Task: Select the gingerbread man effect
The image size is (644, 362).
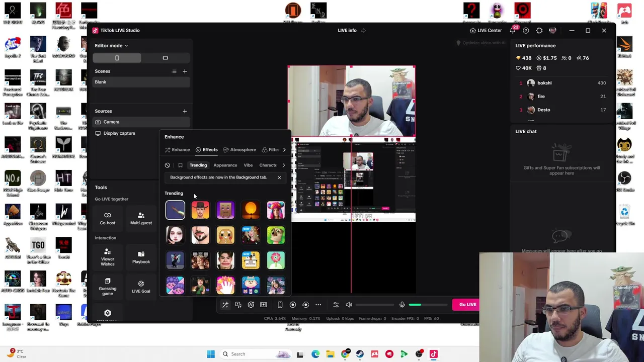Action: (225, 235)
